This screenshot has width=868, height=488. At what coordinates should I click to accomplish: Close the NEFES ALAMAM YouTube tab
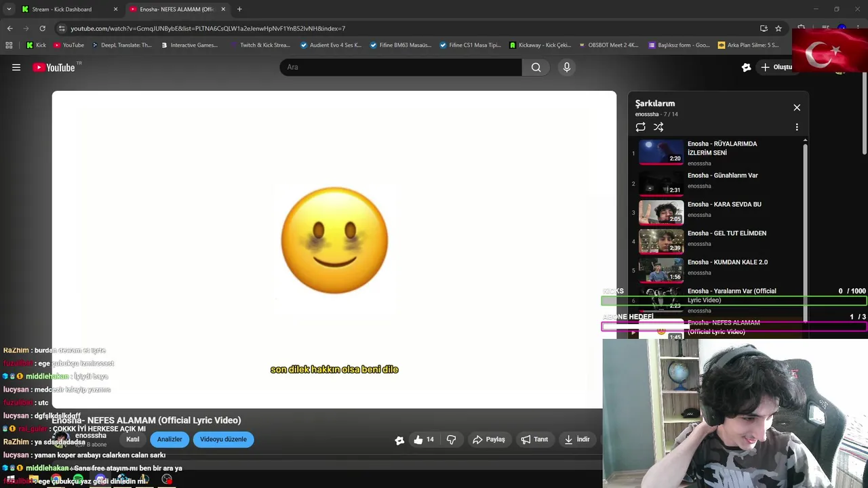[223, 9]
